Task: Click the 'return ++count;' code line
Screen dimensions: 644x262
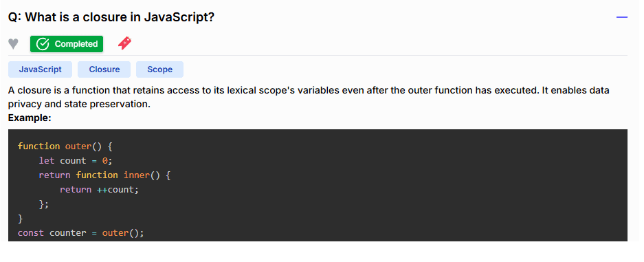Action: pos(100,189)
